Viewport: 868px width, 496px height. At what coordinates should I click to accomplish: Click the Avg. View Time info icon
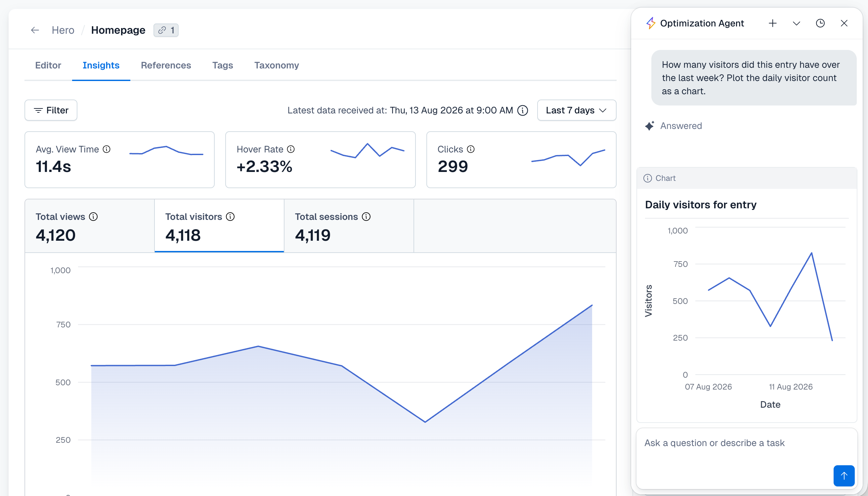106,149
